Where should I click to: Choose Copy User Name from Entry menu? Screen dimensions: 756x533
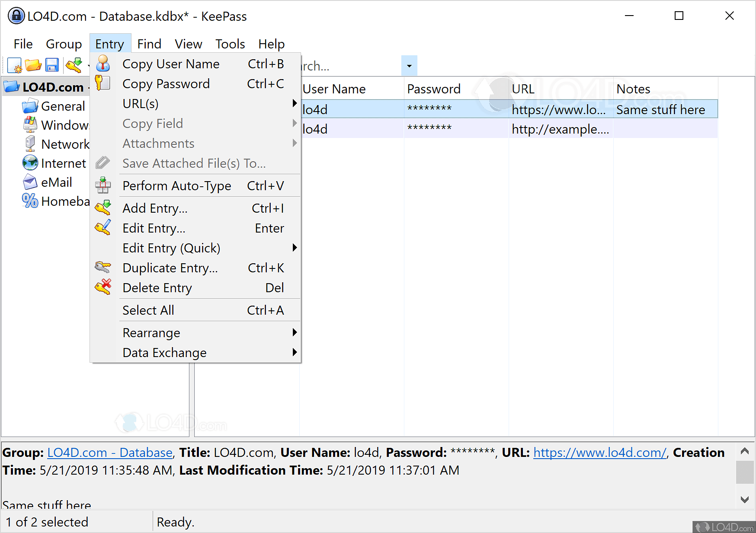195,64
